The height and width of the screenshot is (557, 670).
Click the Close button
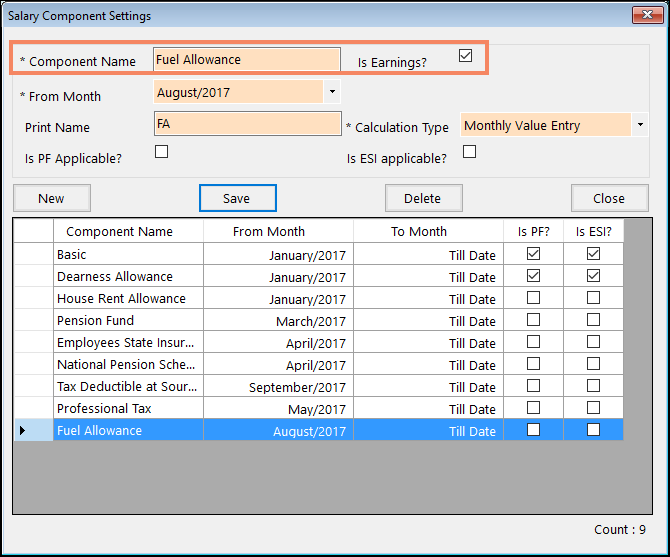[x=610, y=198]
